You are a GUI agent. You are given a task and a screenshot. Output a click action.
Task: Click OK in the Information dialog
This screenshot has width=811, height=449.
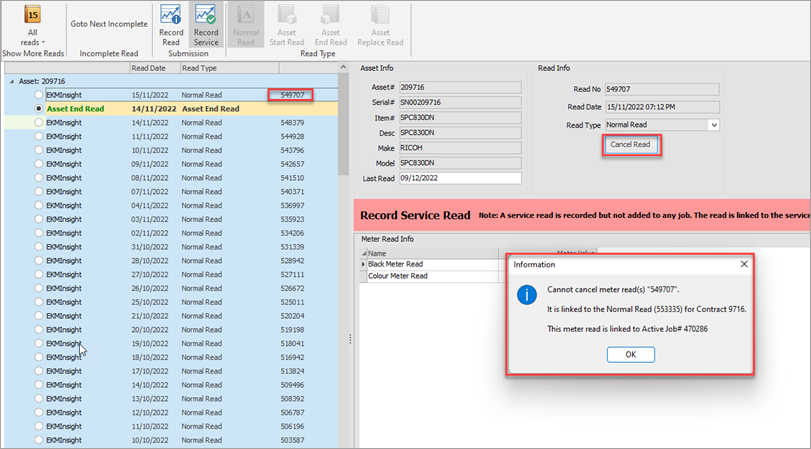click(x=631, y=355)
